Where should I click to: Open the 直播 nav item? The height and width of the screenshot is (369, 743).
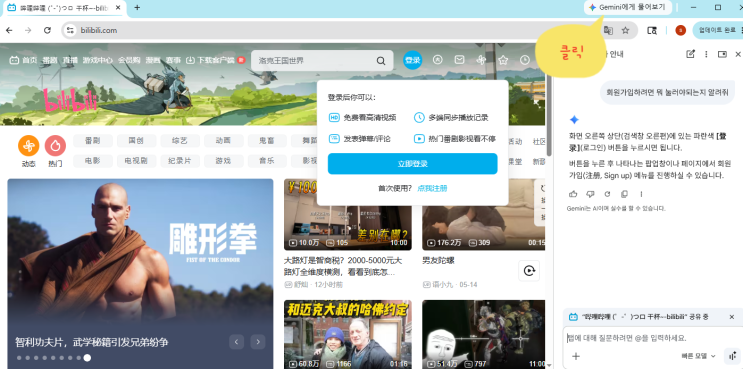70,60
